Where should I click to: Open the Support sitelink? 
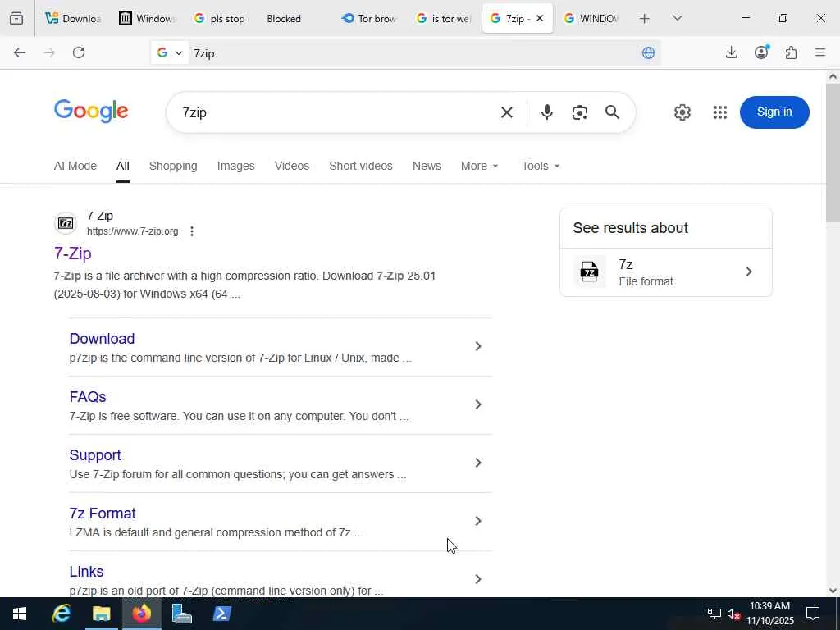pos(95,455)
